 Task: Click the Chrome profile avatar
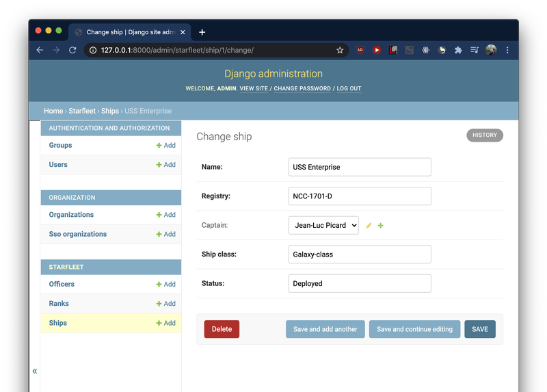[x=491, y=50]
